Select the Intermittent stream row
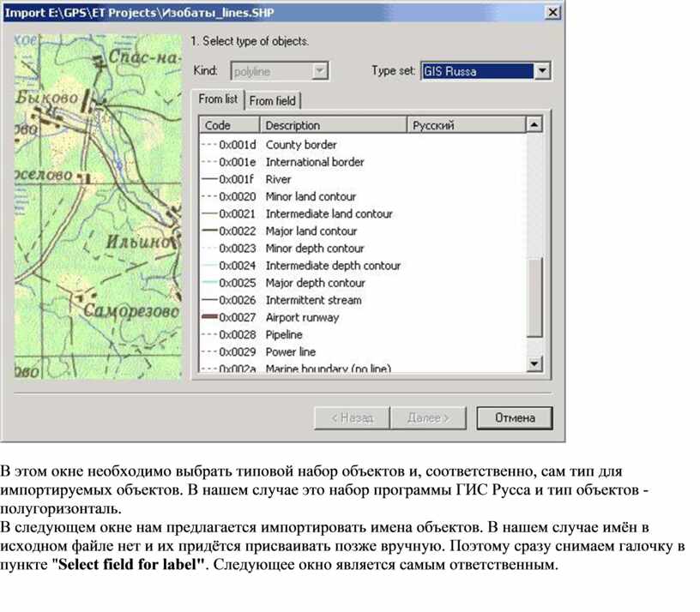This screenshot has width=700, height=612. click(363, 300)
